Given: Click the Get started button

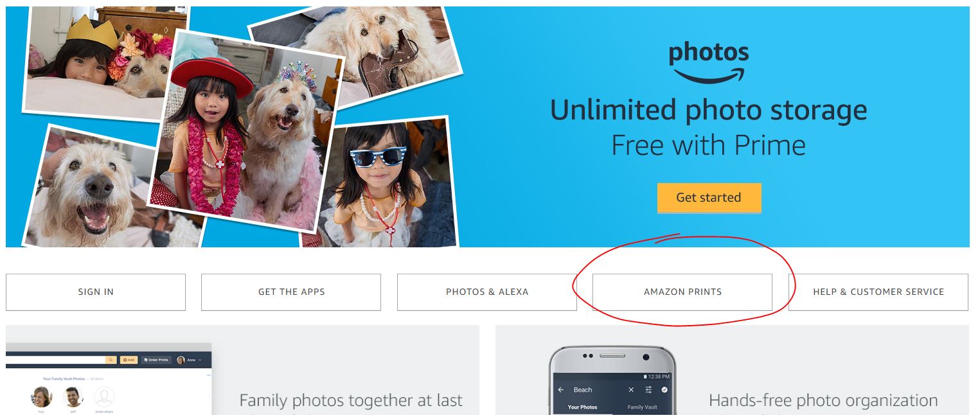Looking at the screenshot, I should coord(709,198).
